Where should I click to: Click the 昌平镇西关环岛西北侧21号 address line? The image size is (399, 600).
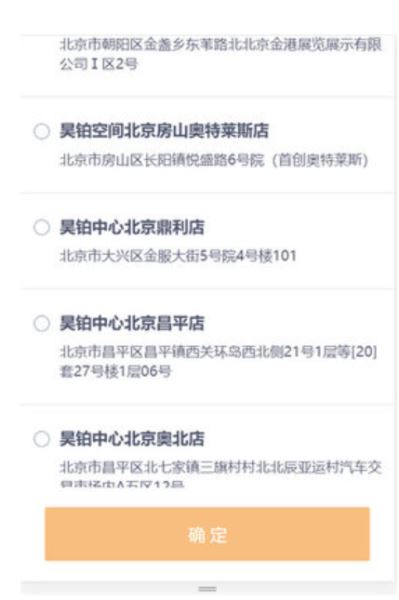(218, 352)
